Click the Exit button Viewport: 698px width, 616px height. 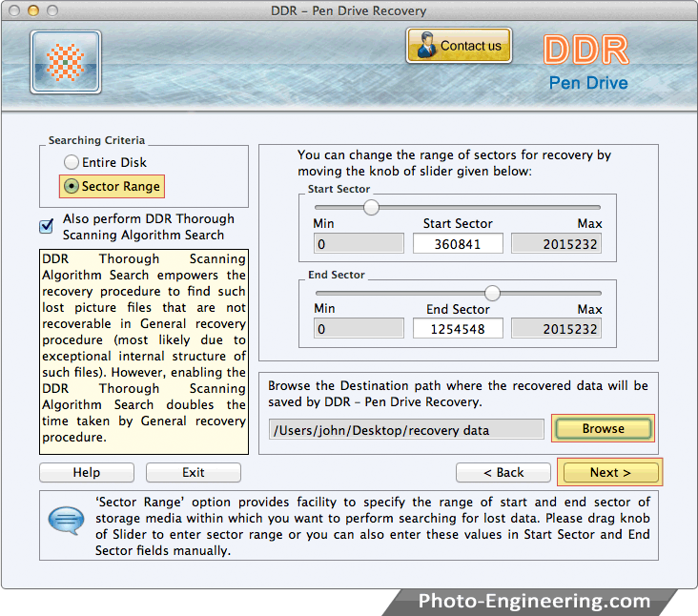pos(194,472)
